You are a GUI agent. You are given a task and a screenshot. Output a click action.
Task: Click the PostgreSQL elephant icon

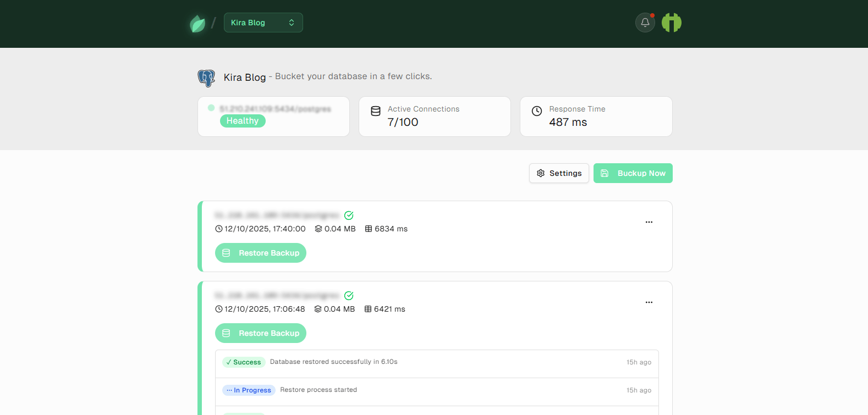[x=206, y=78]
